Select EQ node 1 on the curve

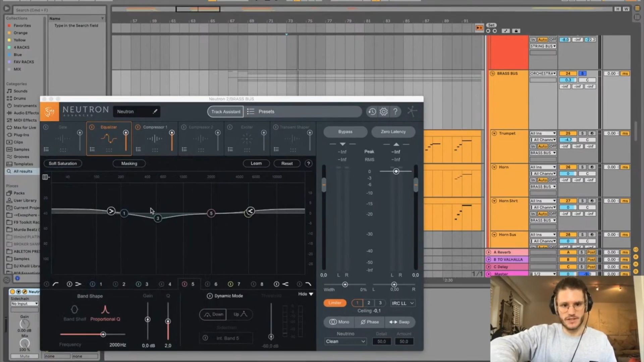124,213
